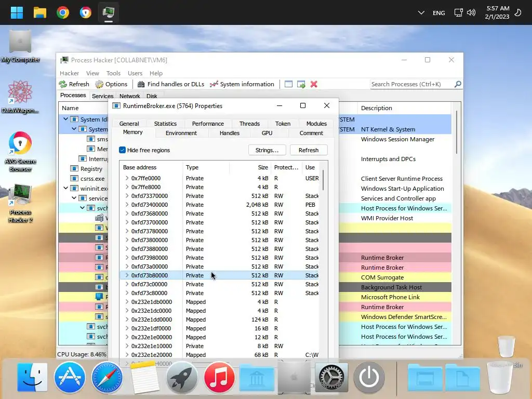Viewport: 532px width, 399px height.
Task: Click the find window toolbar icon
Action: click(288, 84)
